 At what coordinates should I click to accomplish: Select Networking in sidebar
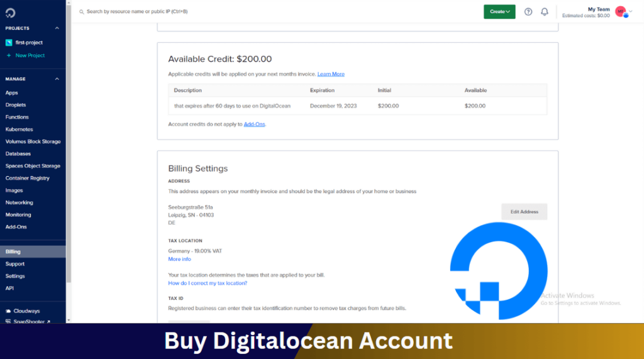(19, 202)
